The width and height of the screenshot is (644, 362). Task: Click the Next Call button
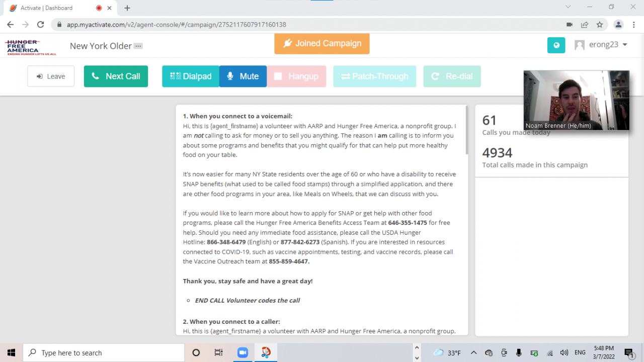(116, 76)
